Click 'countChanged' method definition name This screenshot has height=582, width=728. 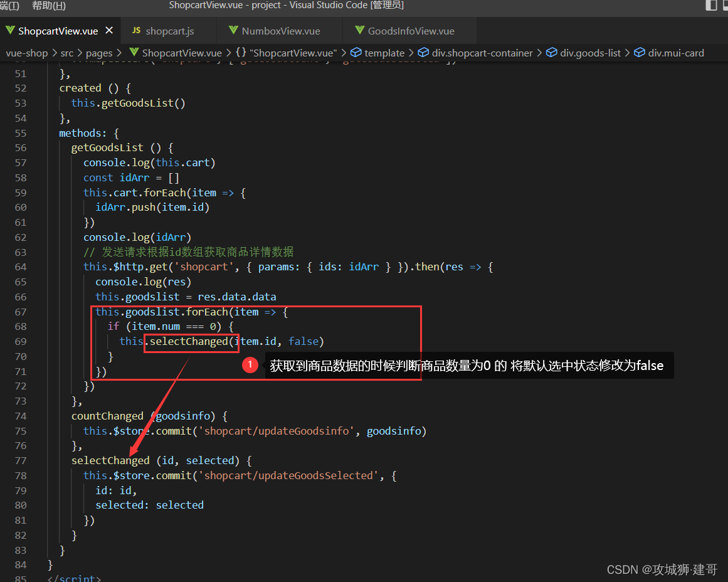point(107,416)
